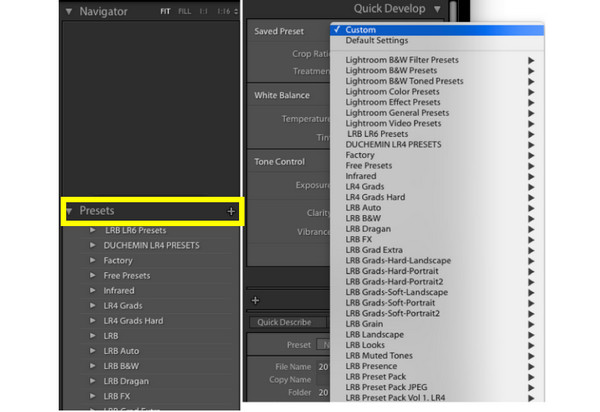This screenshot has height=412, width=600.
Task: Expand LRB Dragan folder in Presets panel
Action: (x=93, y=381)
